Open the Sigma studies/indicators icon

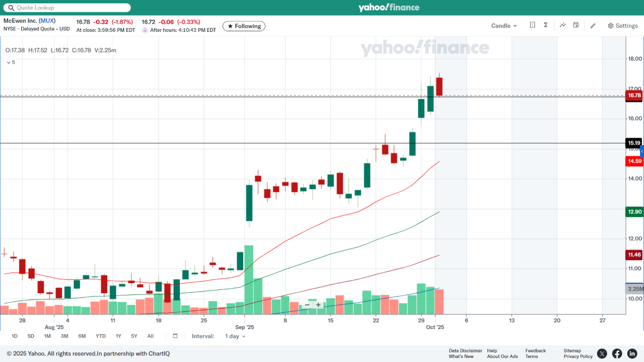[x=546, y=25]
